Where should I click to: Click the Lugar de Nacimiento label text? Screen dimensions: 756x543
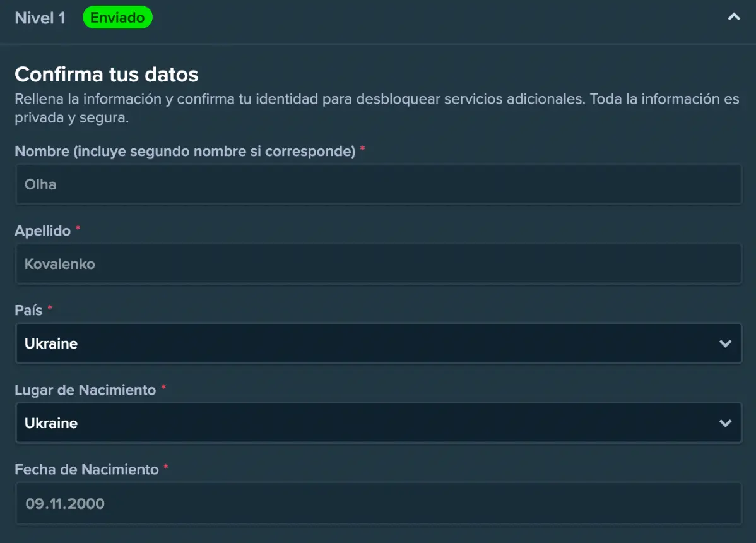pyautogui.click(x=85, y=390)
